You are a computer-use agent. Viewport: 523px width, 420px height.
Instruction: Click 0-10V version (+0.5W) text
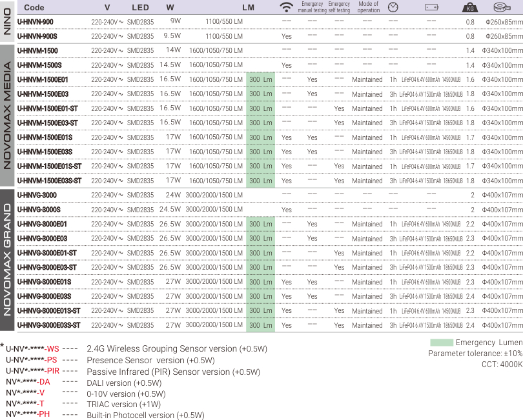(126, 394)
